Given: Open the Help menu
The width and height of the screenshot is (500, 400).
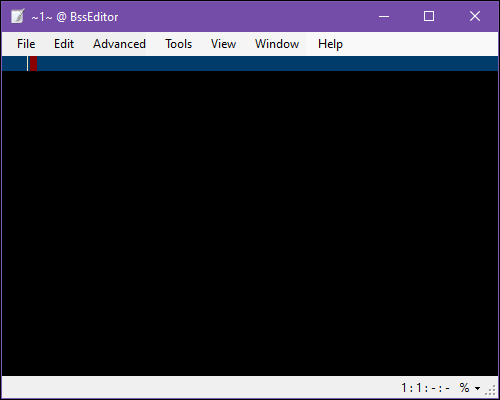Looking at the screenshot, I should pos(330,44).
